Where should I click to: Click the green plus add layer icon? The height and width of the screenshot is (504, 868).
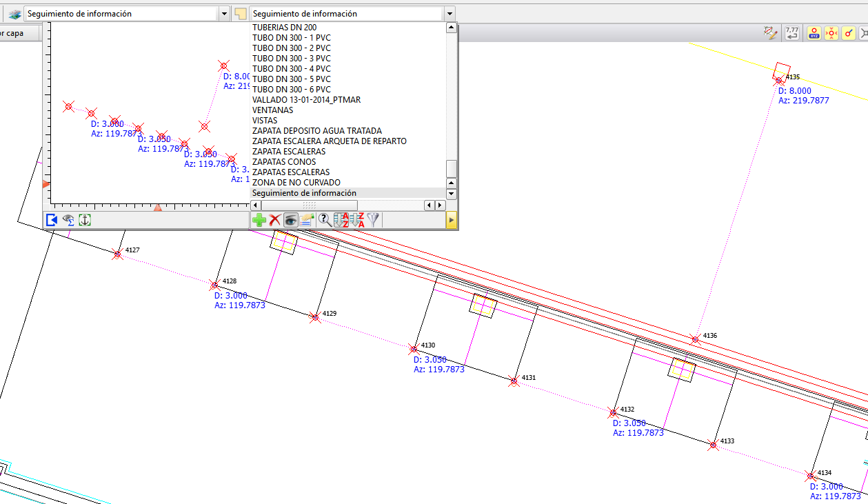259,220
